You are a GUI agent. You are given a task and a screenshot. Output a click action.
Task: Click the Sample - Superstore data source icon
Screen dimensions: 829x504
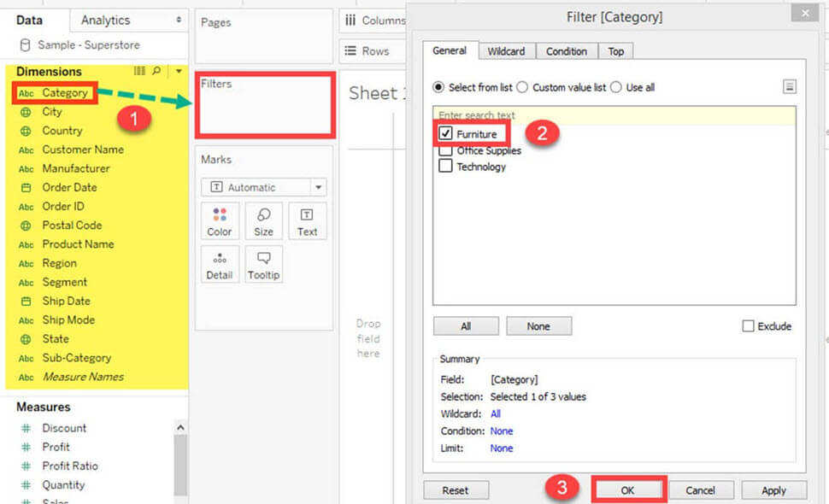[26, 45]
